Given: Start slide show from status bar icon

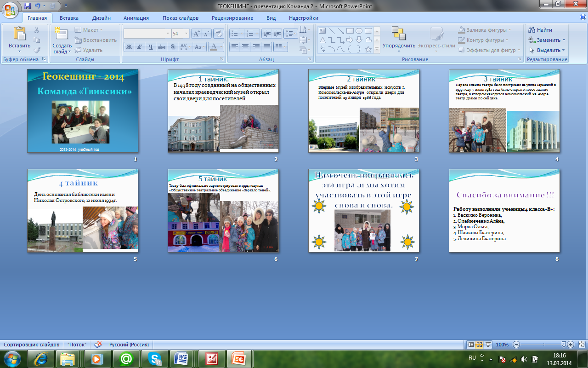Looking at the screenshot, I should point(488,345).
